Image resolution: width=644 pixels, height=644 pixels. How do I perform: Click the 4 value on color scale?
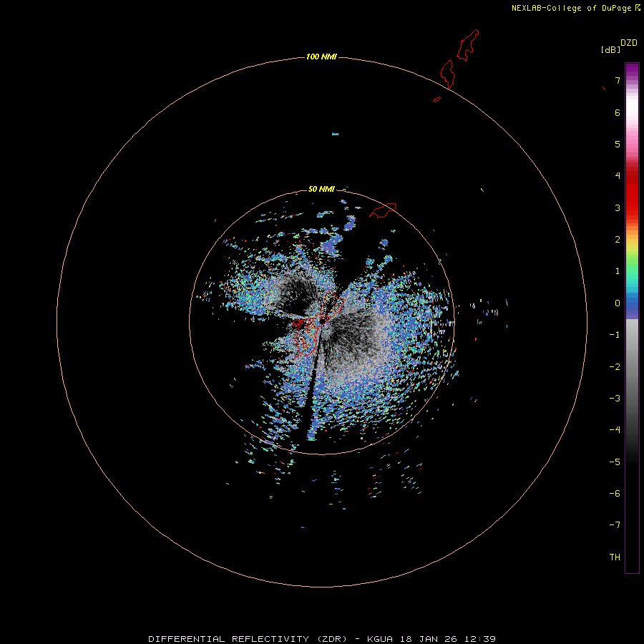pyautogui.click(x=618, y=176)
